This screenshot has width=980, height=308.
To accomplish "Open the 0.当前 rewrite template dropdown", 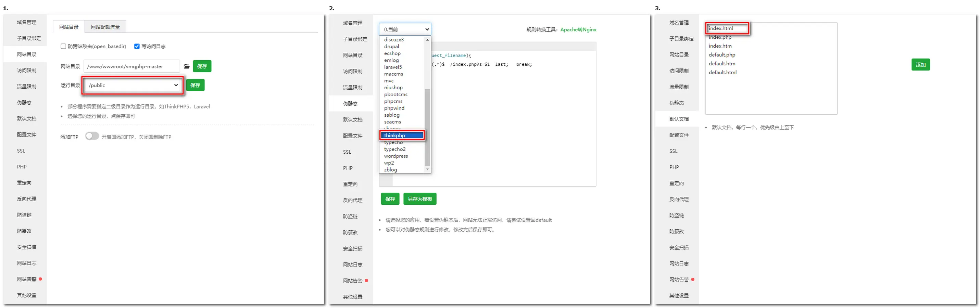I will point(405,29).
